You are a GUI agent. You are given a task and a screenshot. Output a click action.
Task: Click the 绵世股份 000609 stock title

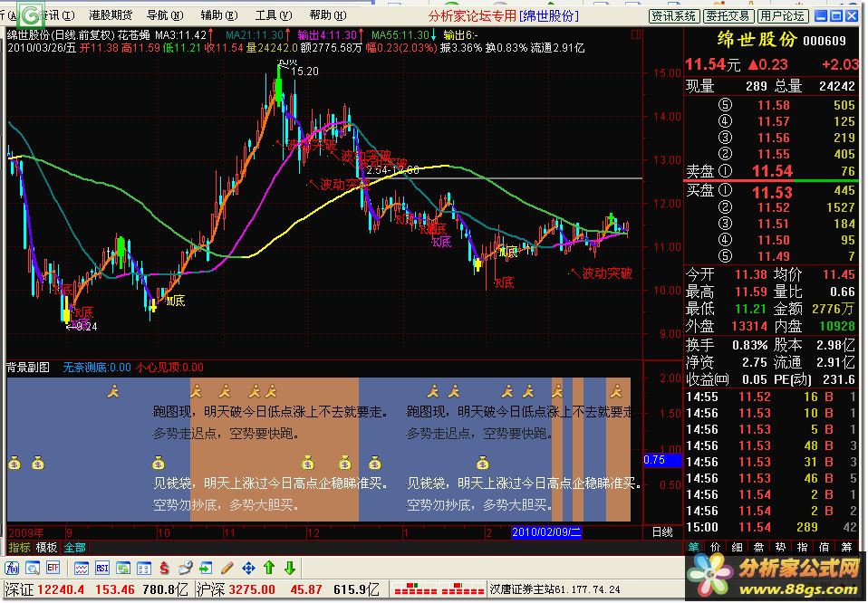pyautogui.click(x=781, y=40)
